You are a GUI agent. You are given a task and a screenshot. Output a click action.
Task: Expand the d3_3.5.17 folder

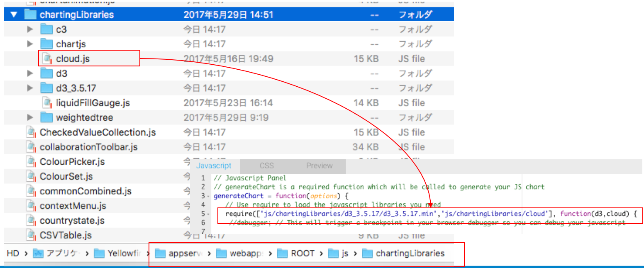[x=29, y=88]
